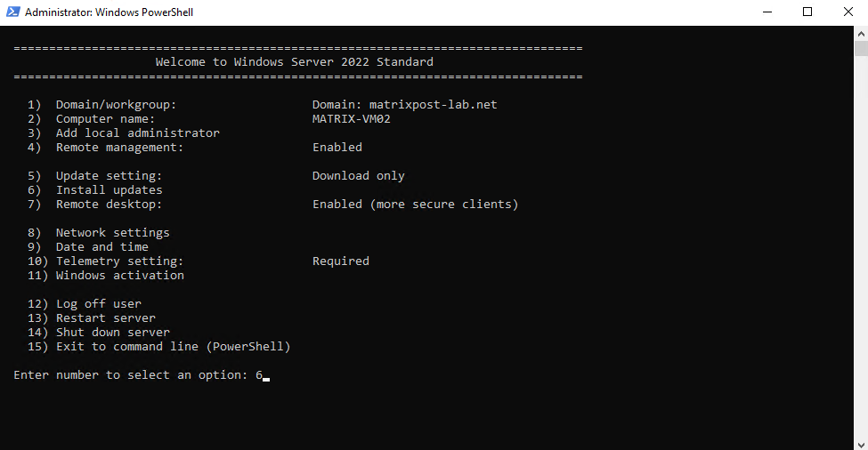Viewport: 868px width, 450px height.
Task: Click the 'Install updates' menu line
Action: 95,189
